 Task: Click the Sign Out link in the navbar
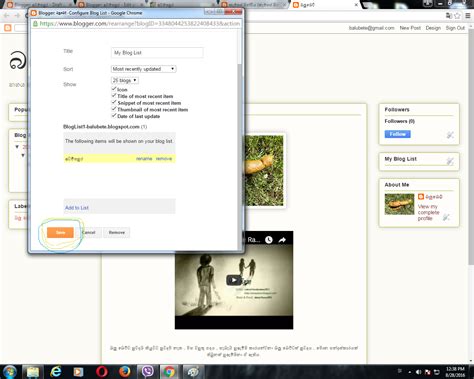click(x=455, y=28)
